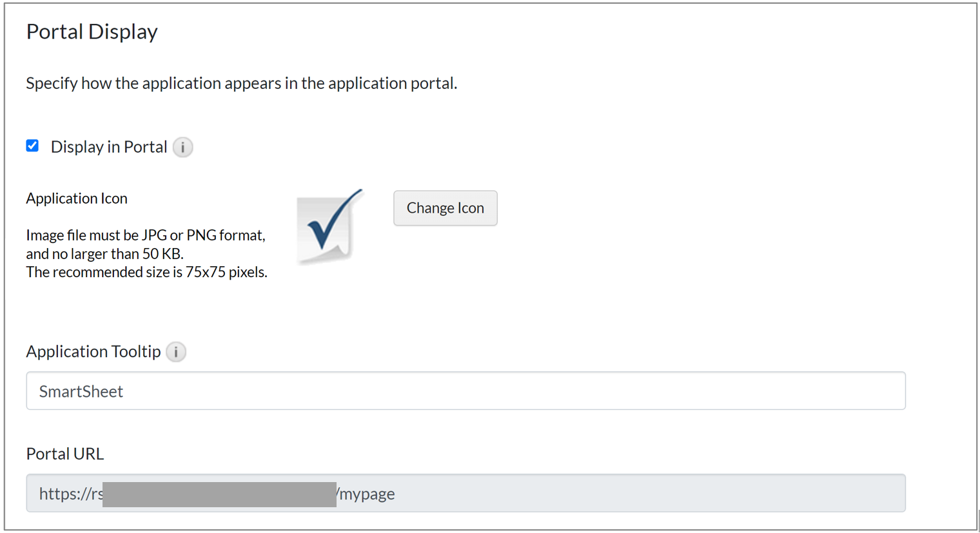Click the "Image file must be JPG or PNG" line

pyautogui.click(x=146, y=235)
